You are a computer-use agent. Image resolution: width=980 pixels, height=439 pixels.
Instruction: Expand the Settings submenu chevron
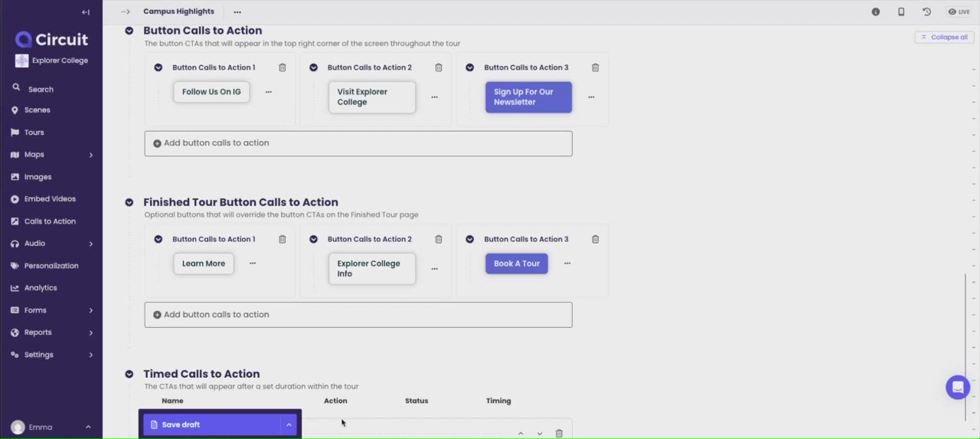[91, 355]
